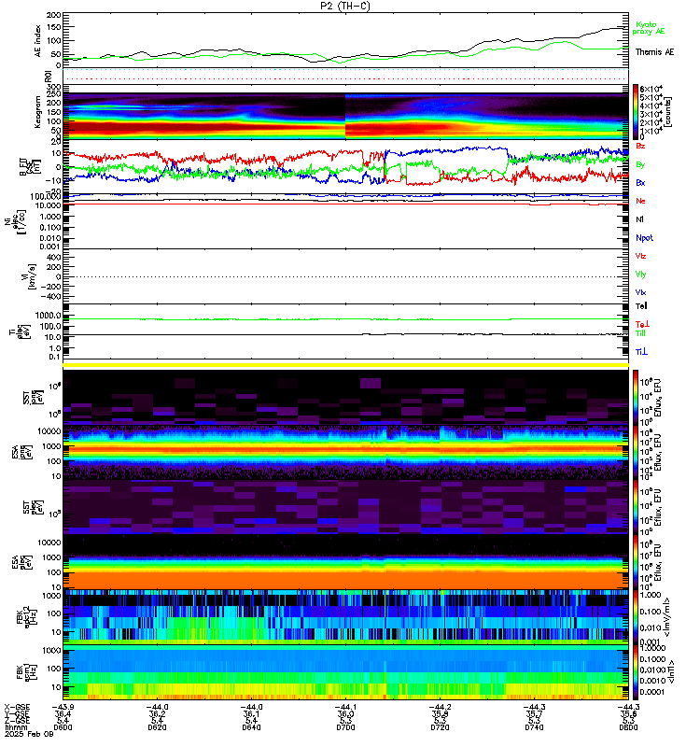Click the 0700 time axis label
Screen dimensions: 700x747
pyautogui.click(x=345, y=727)
